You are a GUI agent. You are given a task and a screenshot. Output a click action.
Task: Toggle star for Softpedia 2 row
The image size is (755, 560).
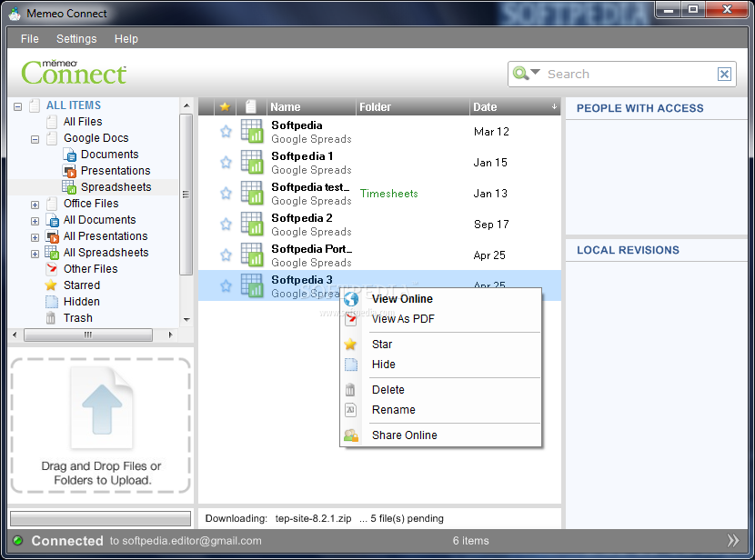tap(226, 224)
